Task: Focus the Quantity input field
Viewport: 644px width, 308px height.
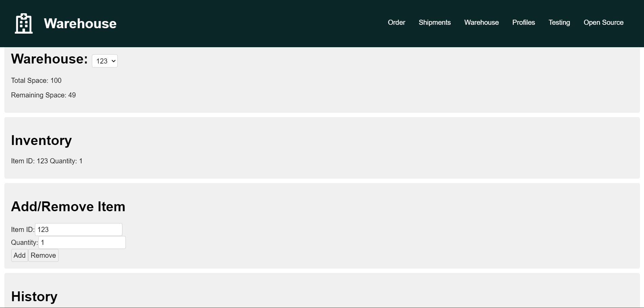Action: click(x=82, y=242)
